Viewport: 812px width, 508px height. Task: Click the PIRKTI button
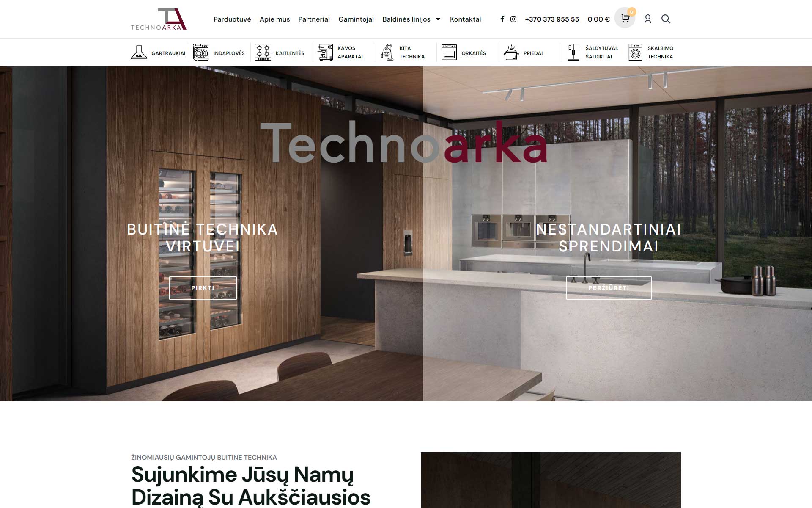coord(203,288)
